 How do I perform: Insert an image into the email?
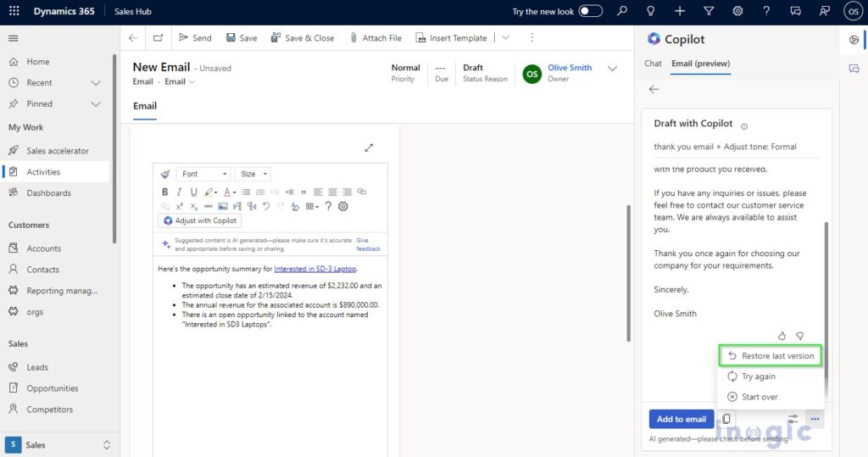pos(223,207)
